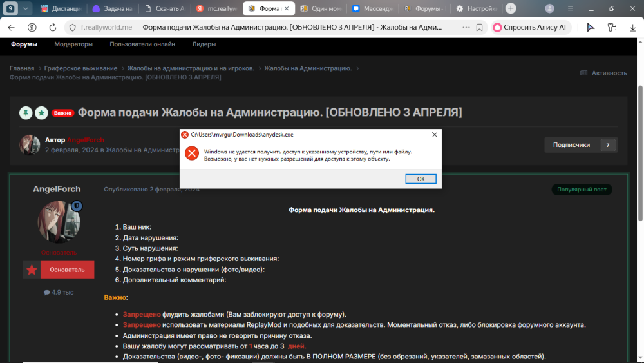Switch to the mc.reallyw tab
This screenshot has width=644, height=363.
coord(216,8)
